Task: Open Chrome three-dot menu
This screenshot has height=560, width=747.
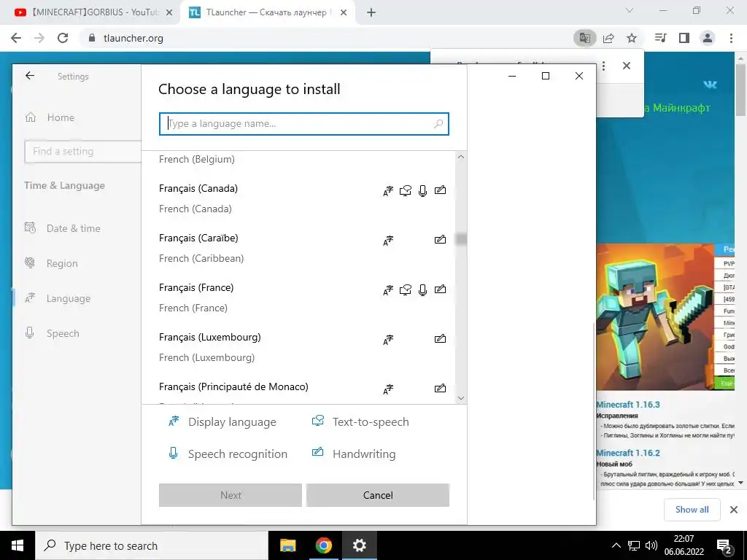Action: pyautogui.click(x=731, y=38)
